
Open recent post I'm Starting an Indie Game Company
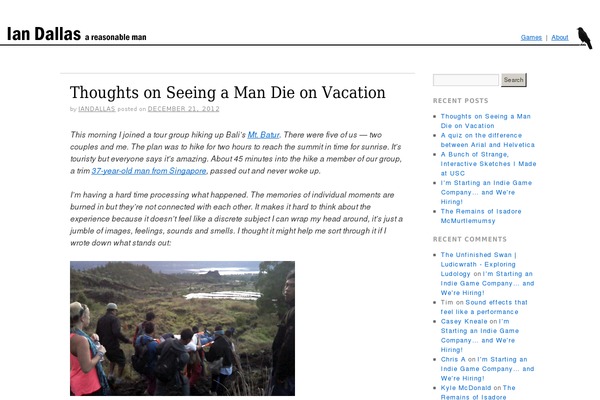[486, 192]
